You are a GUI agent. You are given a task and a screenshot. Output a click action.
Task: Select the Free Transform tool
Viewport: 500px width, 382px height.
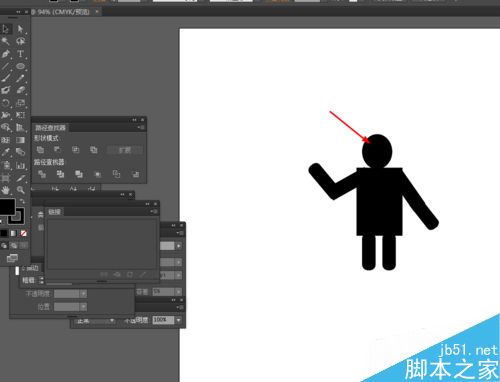point(20,115)
